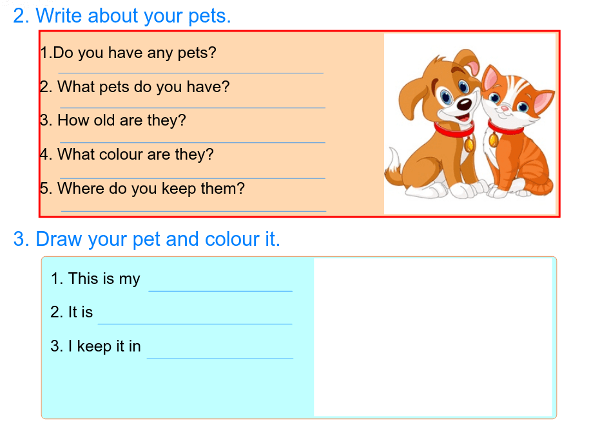The height and width of the screenshot is (421, 600).
Task: Click the blank after 'I keep it in'
Action: 220,355
